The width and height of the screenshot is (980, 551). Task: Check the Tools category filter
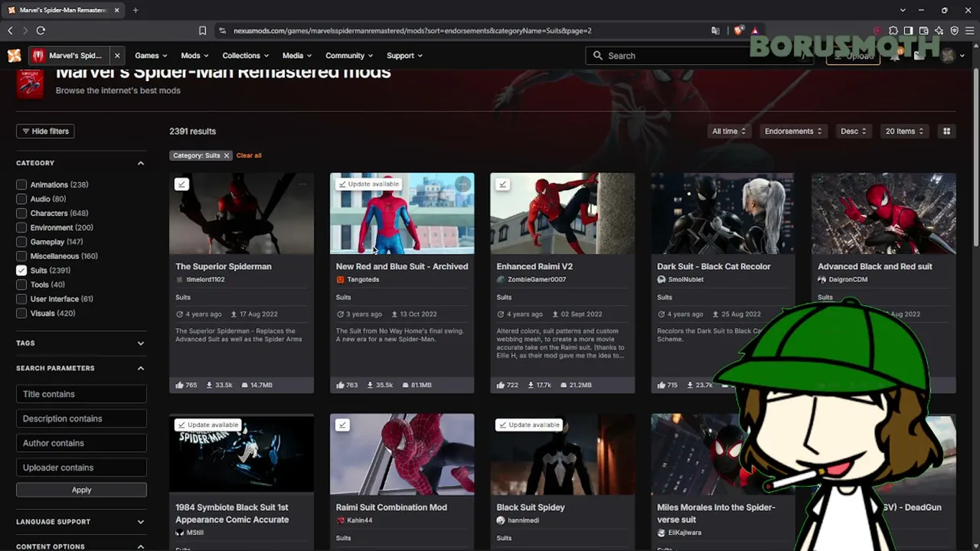(x=21, y=285)
